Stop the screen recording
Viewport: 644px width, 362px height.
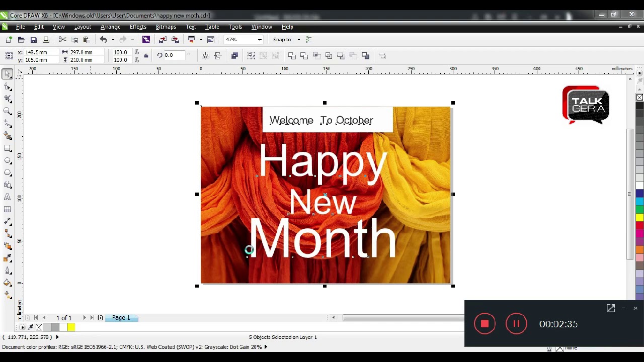485,324
